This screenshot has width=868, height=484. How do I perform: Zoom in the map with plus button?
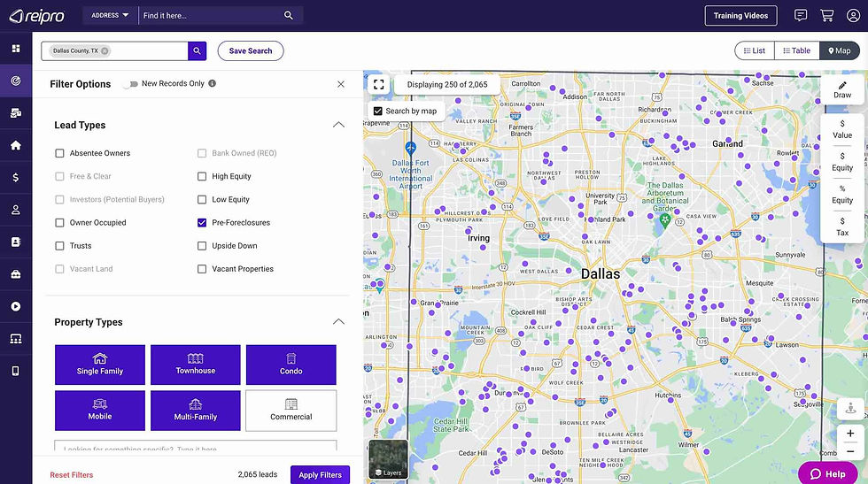[851, 433]
